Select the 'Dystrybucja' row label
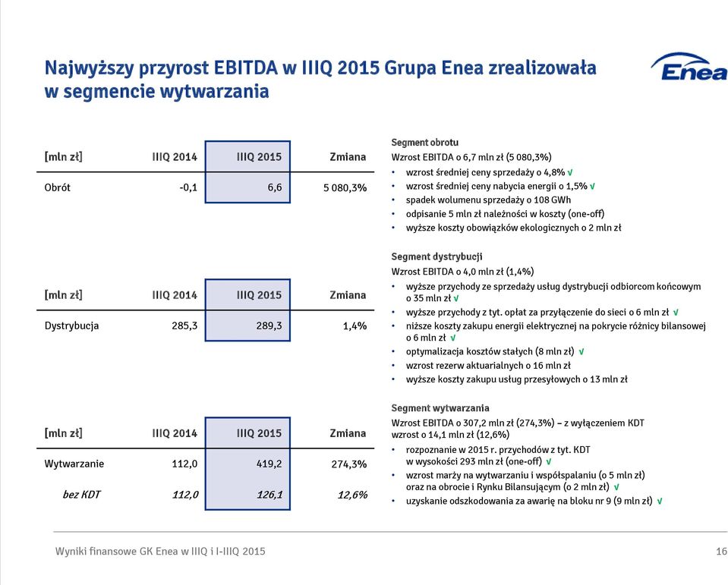 click(x=71, y=326)
